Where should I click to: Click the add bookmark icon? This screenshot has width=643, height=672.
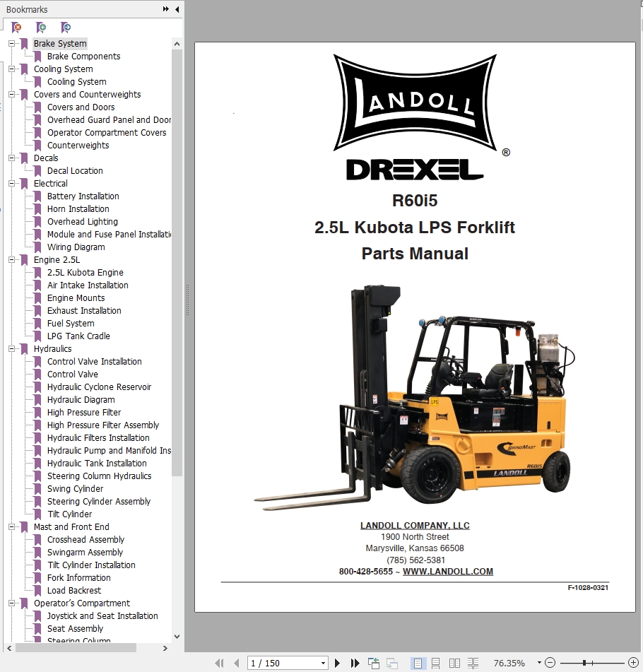[x=41, y=28]
